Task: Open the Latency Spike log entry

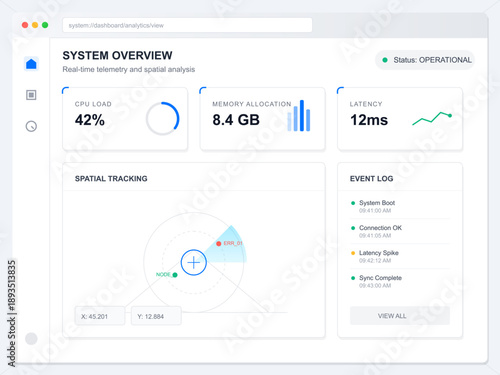Action: [400, 256]
